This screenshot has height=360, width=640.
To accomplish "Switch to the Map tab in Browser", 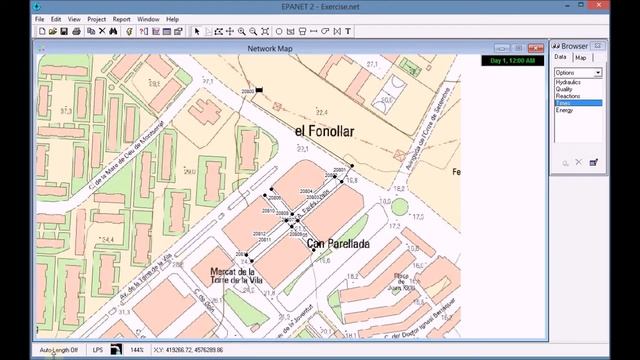I will pyautogui.click(x=581, y=58).
